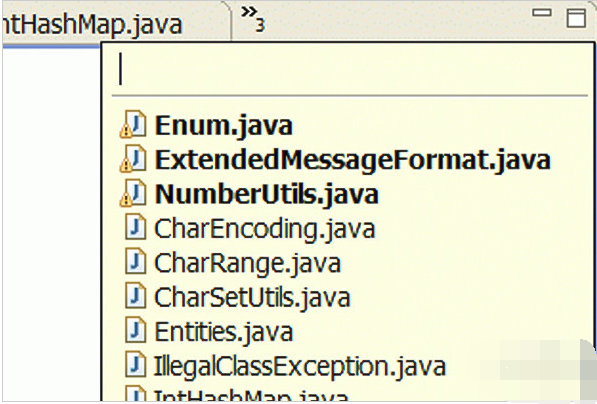Focus the filter text field in popup
The image size is (597, 404).
point(350,69)
